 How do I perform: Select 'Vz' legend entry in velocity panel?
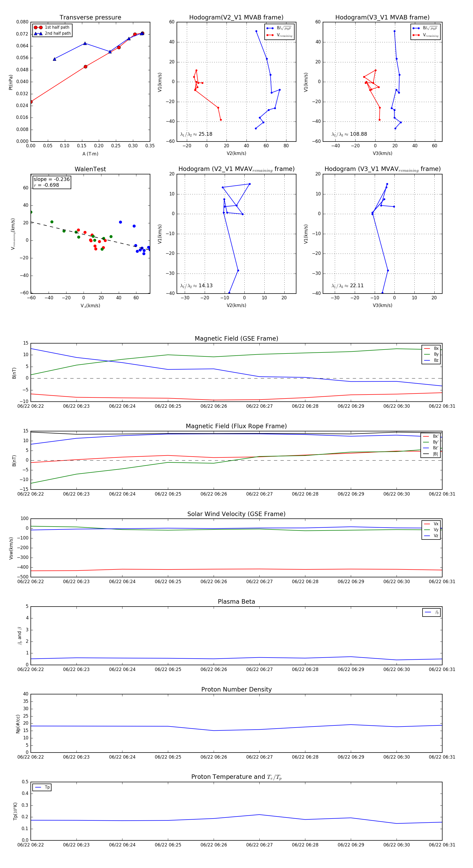[x=431, y=536]
